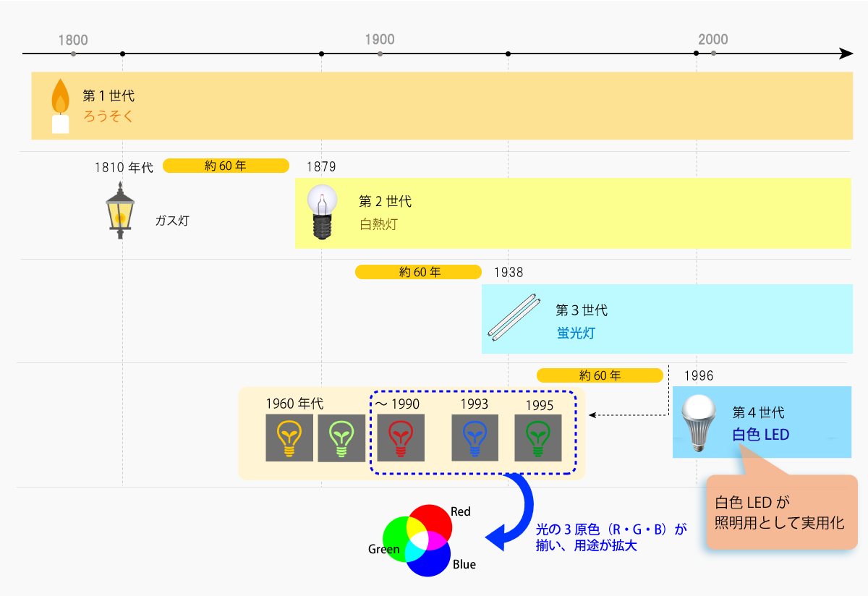868x596 pixels.
Task: Click the 1810 年代 label
Action: (x=124, y=167)
